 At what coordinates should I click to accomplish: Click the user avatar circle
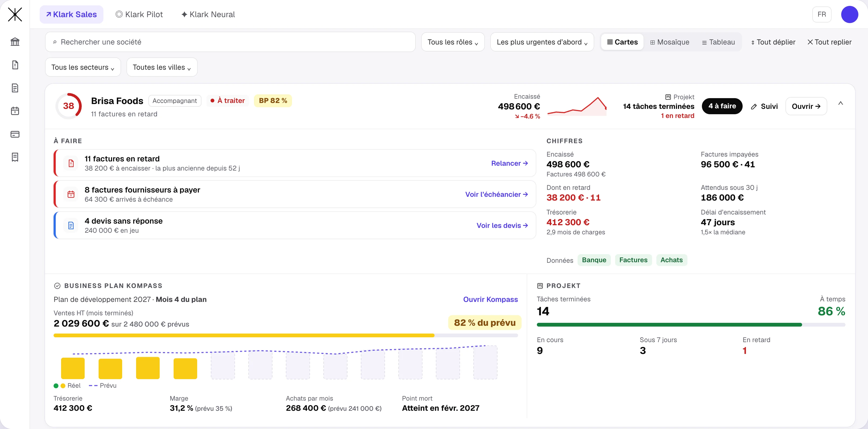click(x=849, y=14)
